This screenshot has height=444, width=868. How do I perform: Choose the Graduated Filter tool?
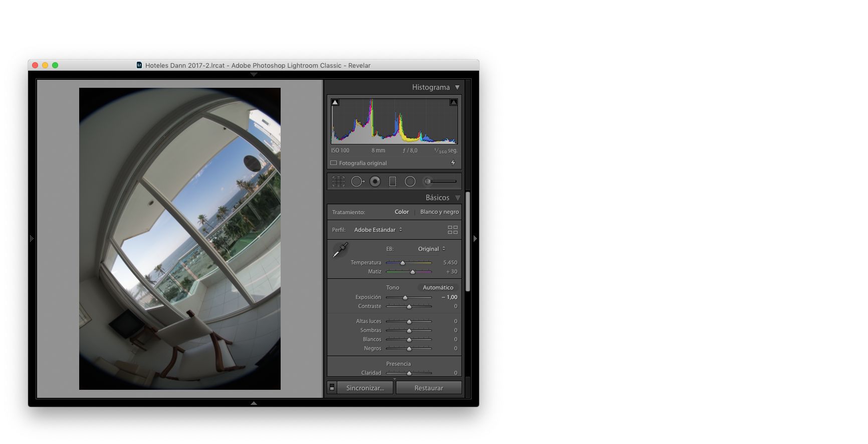coord(392,182)
